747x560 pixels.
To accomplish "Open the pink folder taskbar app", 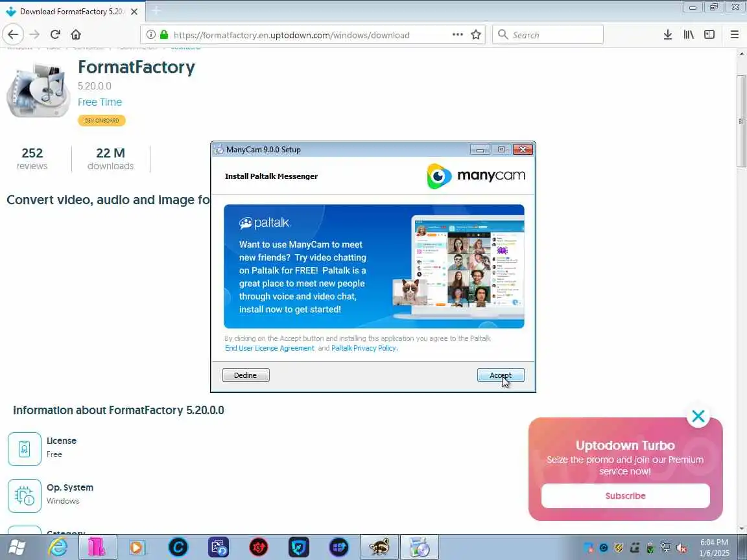I will 97,548.
